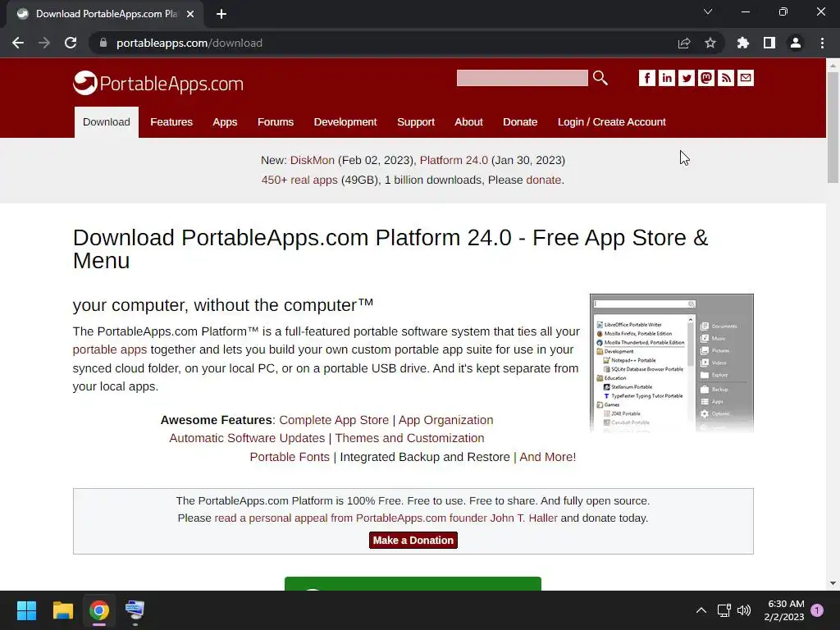
Task: Go back with browser back arrow
Action: pos(18,43)
